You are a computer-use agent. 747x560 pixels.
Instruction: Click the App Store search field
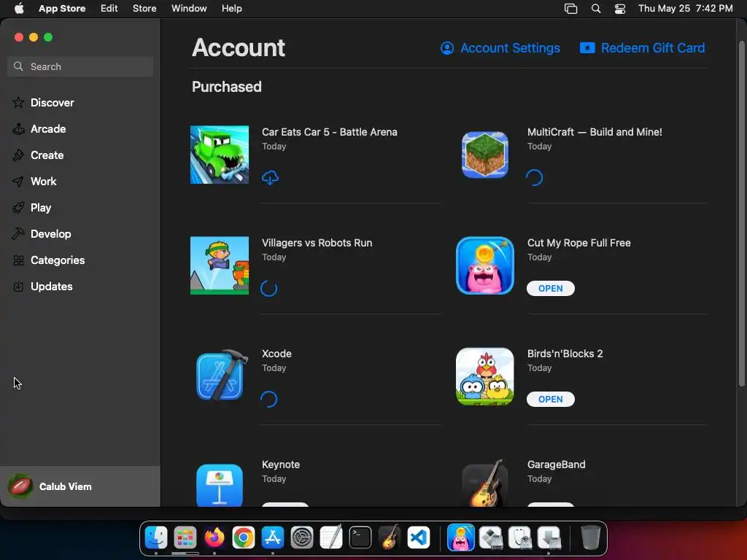coord(80,66)
